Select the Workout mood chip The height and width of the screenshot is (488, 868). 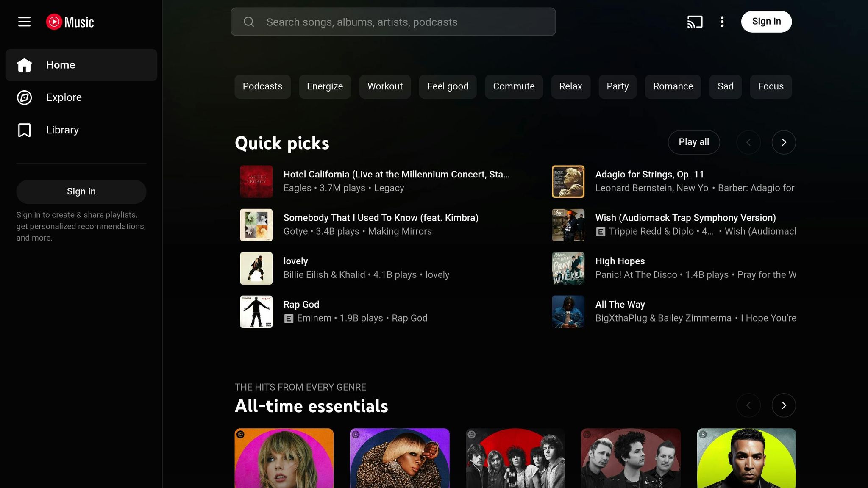385,86
